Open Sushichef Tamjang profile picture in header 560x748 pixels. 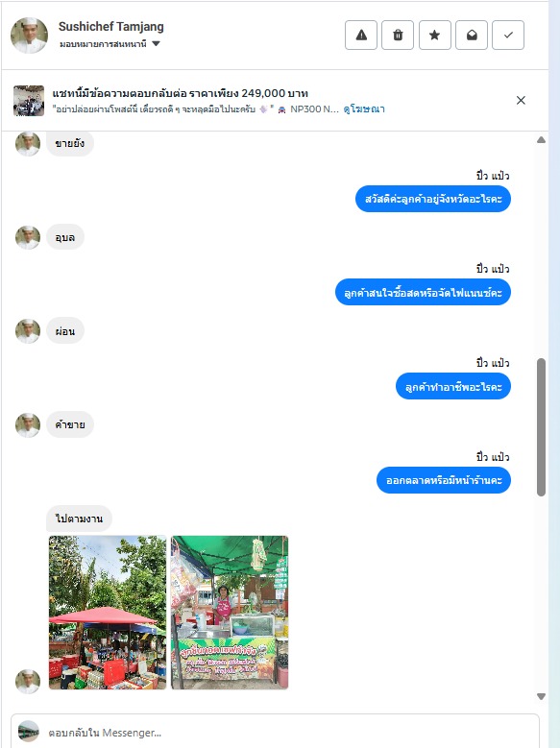pyautogui.click(x=29, y=36)
